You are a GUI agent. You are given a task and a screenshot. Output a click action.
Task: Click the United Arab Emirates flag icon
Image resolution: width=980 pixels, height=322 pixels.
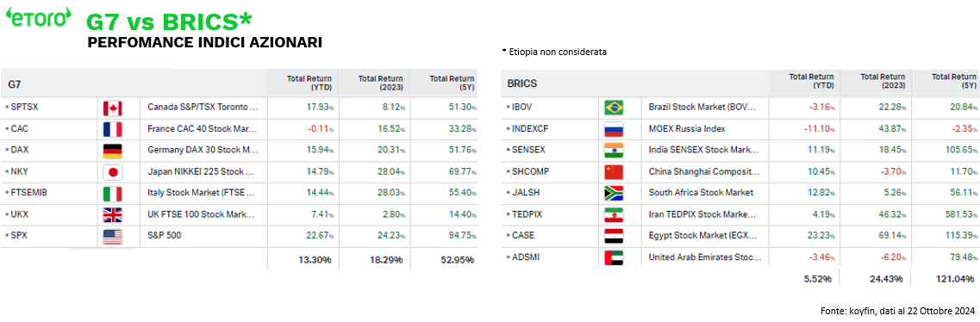(x=615, y=257)
